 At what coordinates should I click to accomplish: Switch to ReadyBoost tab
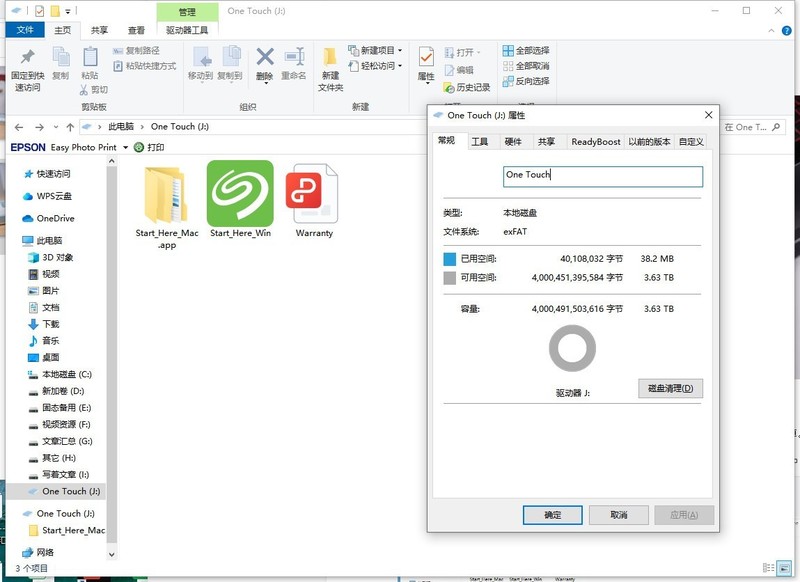point(596,142)
